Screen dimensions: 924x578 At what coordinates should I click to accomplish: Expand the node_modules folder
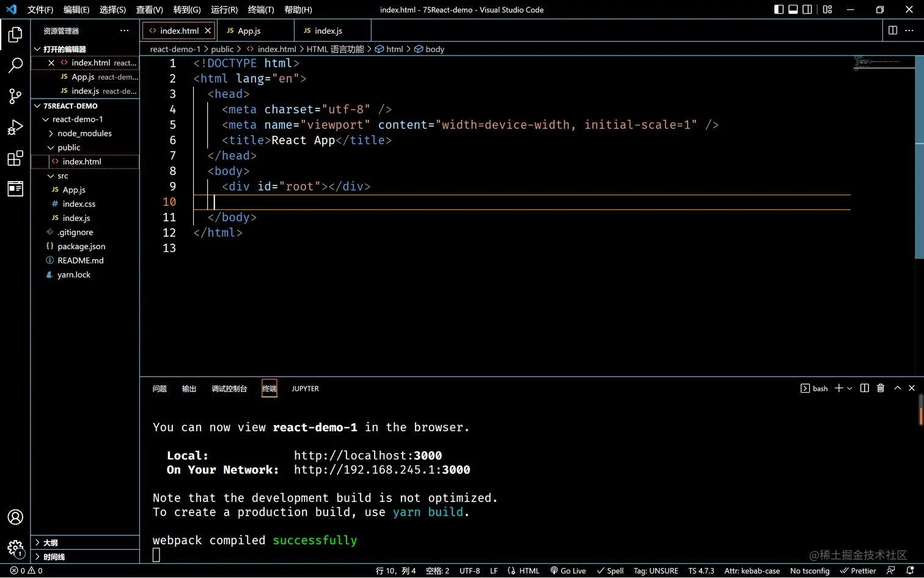pyautogui.click(x=84, y=133)
